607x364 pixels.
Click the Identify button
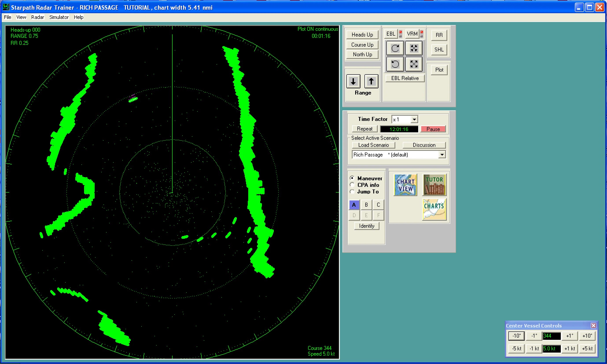367,226
